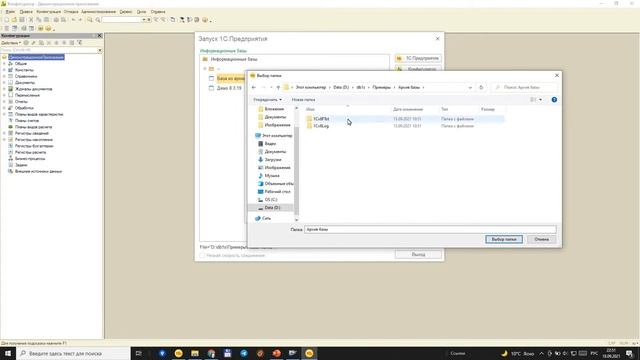This screenshot has width=640, height=360.
Task: Refresh the folder dialog address bar
Action: tap(481, 87)
